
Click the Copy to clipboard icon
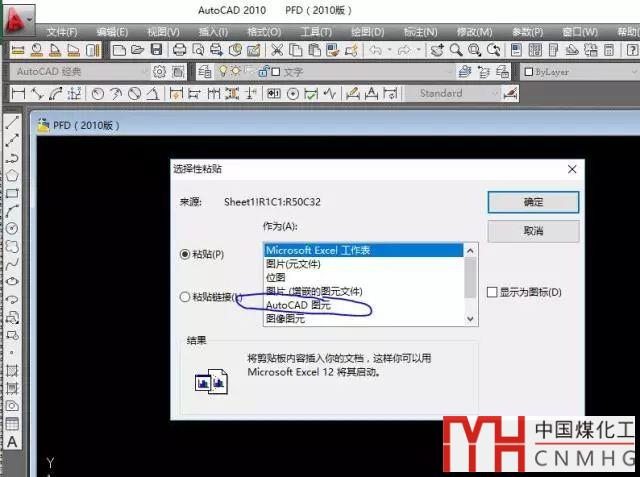[296, 50]
